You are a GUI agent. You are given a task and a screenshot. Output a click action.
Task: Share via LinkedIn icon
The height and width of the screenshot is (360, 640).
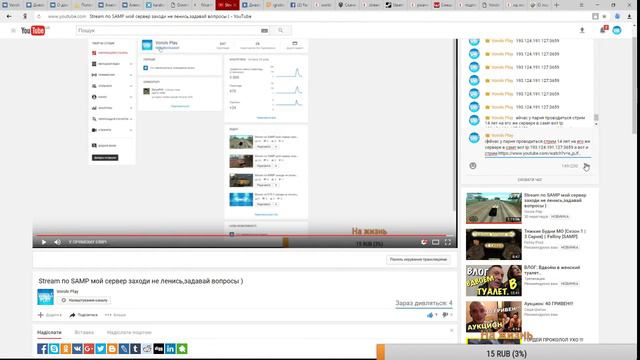pos(170,349)
